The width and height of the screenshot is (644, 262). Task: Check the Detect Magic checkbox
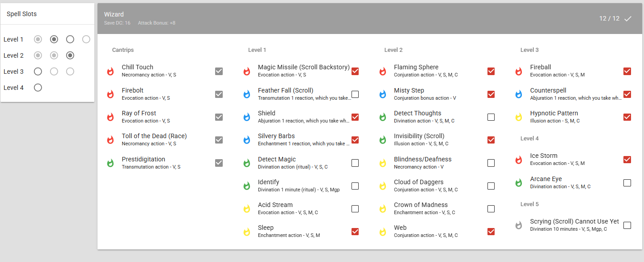(x=355, y=163)
